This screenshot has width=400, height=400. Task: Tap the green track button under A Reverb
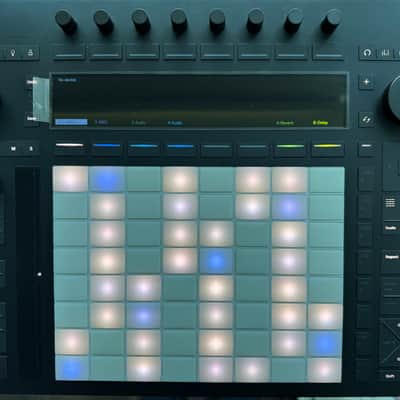290,148
